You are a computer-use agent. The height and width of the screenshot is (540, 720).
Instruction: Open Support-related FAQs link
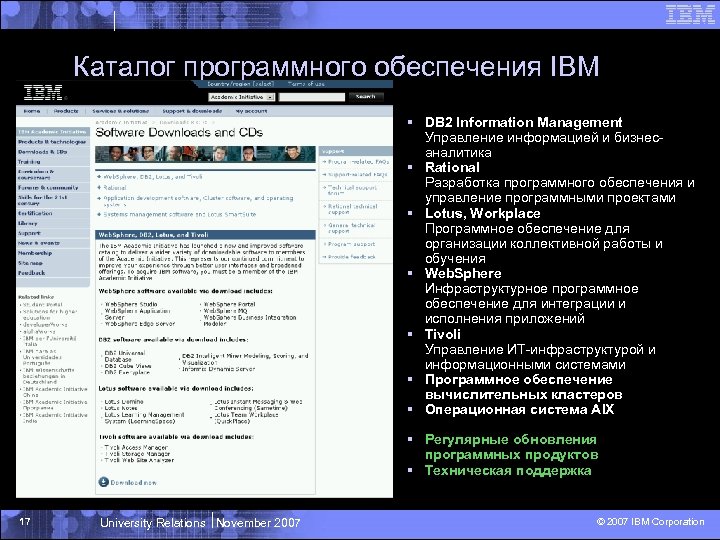point(358,174)
